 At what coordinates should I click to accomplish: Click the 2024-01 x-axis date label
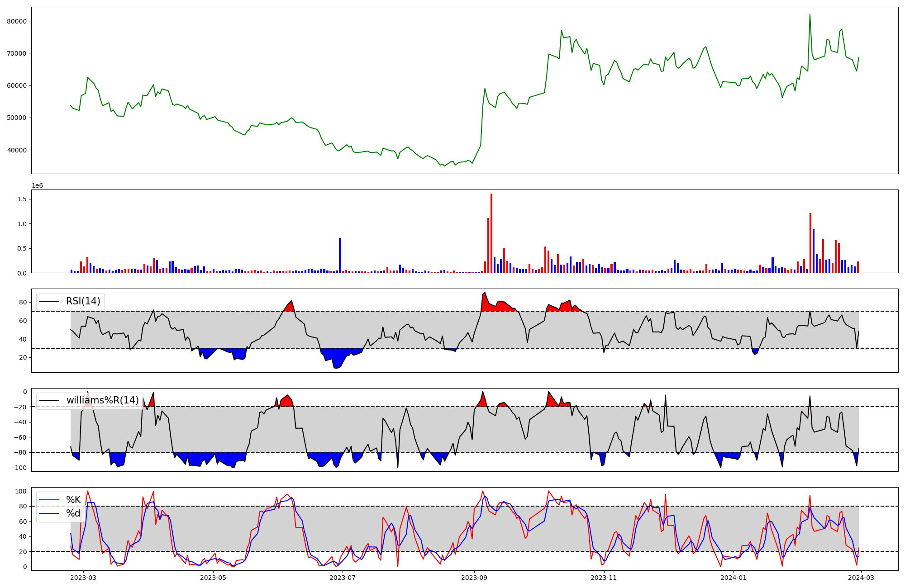click(x=734, y=578)
